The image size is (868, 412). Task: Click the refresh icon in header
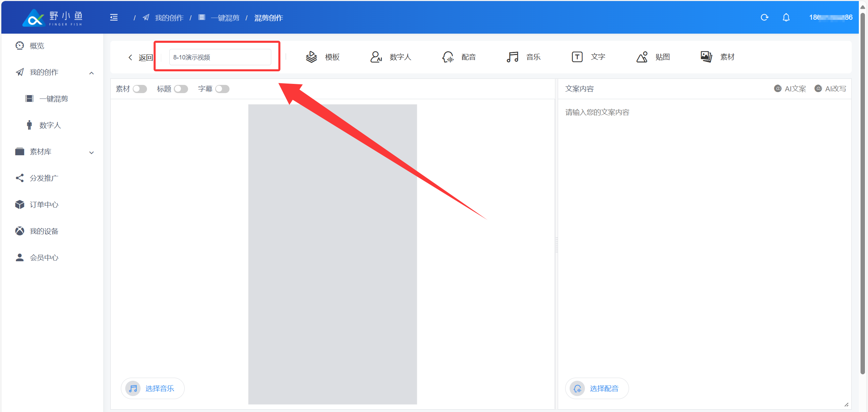(764, 17)
